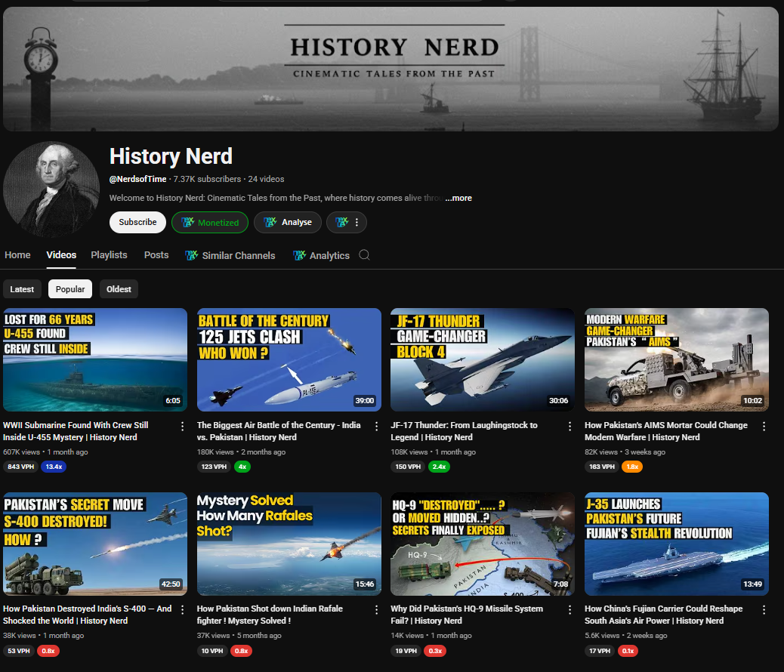This screenshot has height=672, width=784.
Task: Click the search icon in channel tabs
Action: click(364, 255)
